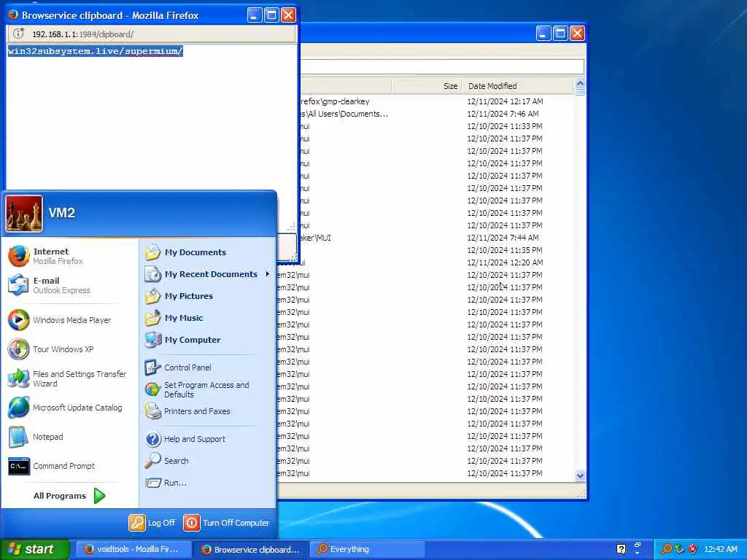Sort by Size column in Everything

point(427,86)
